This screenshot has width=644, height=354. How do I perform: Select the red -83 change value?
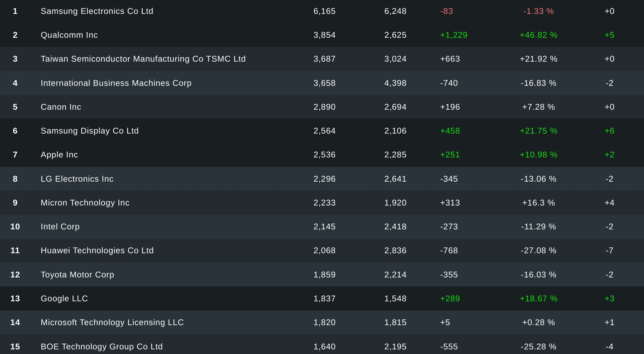point(447,11)
